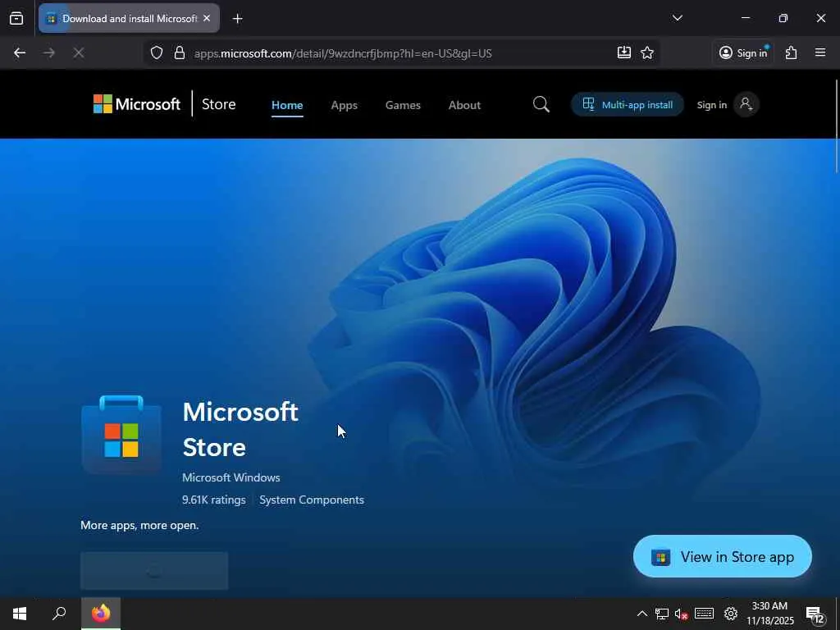Click the Multi-app install button
Viewport: 840px width, 630px height.
click(628, 104)
